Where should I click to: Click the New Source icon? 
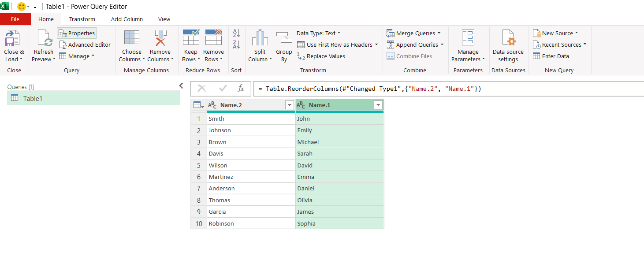click(536, 33)
